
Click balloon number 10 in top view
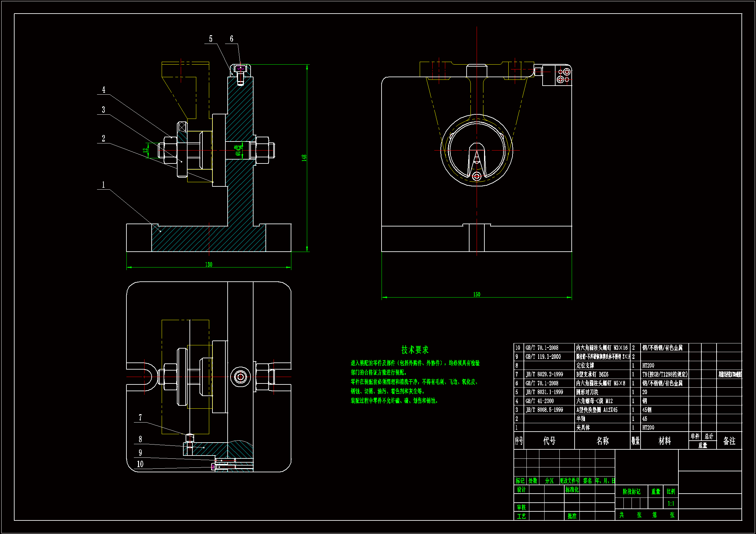coord(140,464)
